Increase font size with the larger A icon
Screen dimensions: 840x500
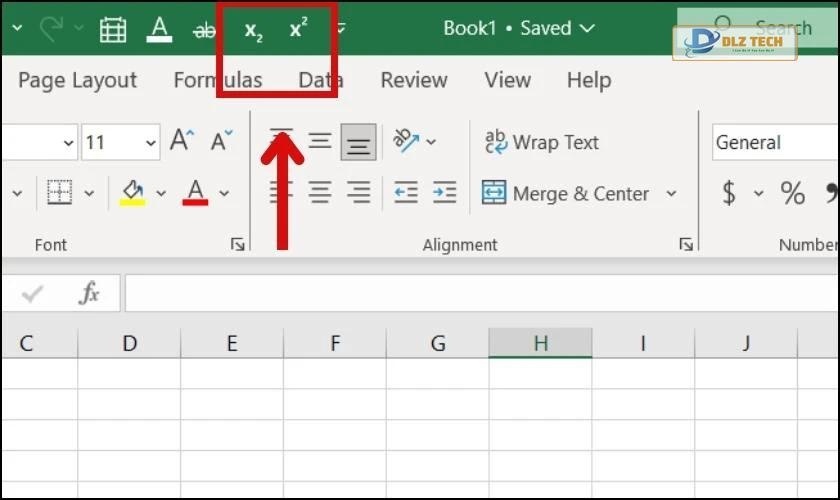tap(181, 141)
